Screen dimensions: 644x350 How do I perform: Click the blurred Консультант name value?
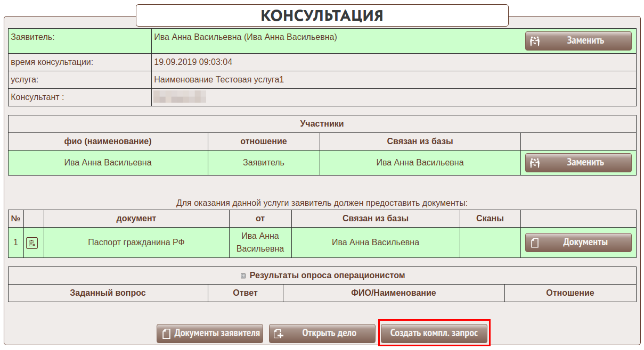pos(179,97)
